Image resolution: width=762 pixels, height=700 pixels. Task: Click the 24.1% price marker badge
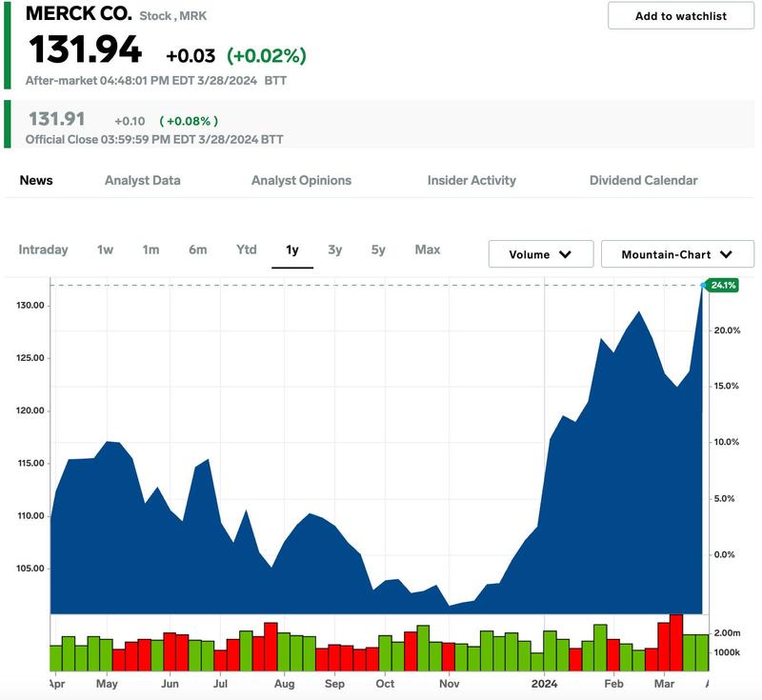[723, 285]
